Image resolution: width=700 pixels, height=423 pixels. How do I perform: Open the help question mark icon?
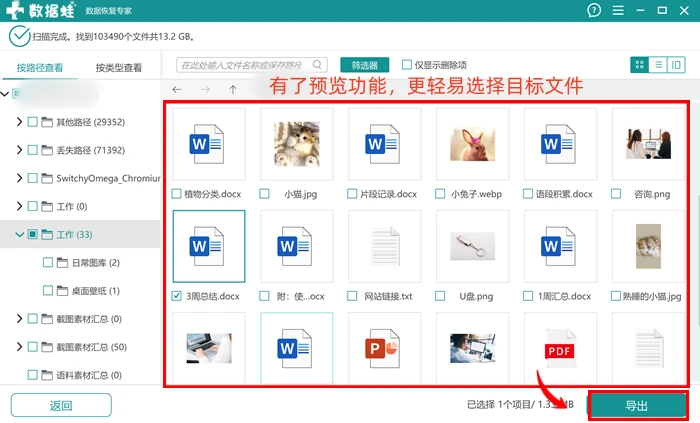(594, 10)
